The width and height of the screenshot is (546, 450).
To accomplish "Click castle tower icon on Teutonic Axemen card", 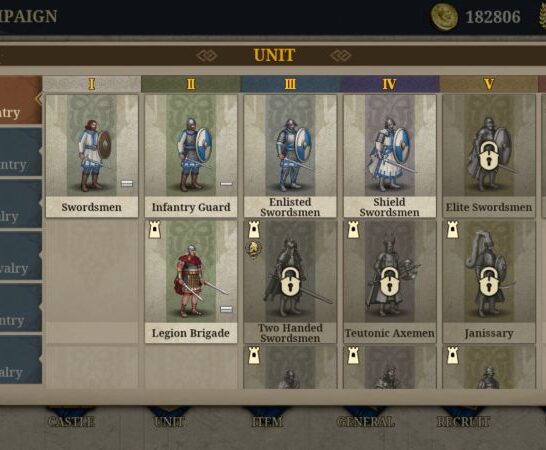I will coord(353,230).
